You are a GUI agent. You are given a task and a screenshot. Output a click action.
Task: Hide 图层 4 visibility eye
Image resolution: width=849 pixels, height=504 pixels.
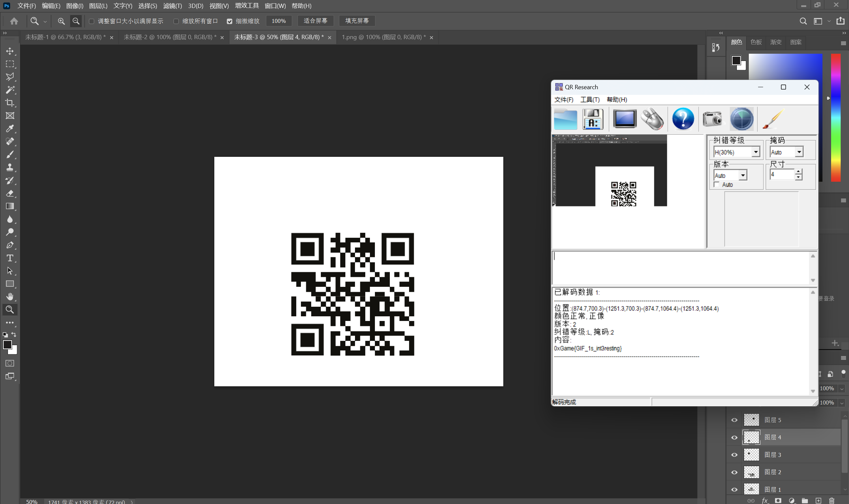(734, 437)
